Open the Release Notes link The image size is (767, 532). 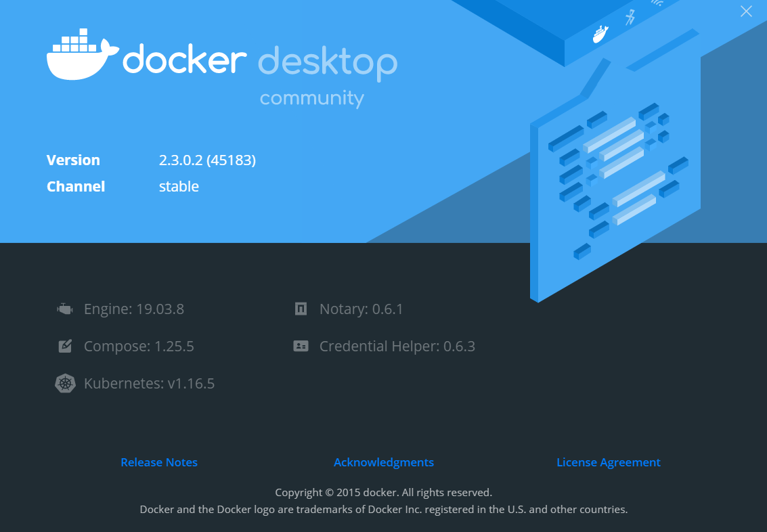pos(159,462)
